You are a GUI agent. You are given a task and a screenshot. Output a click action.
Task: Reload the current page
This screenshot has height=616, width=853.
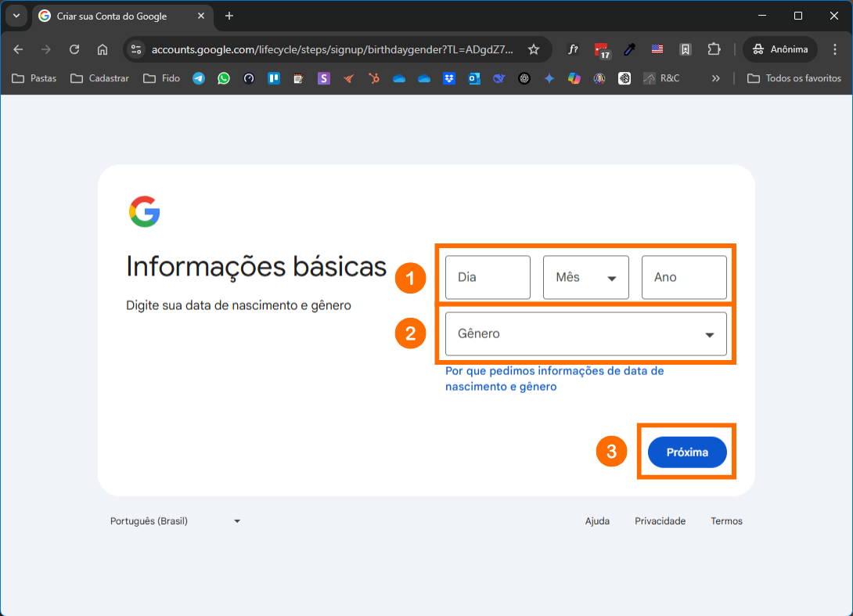74,49
